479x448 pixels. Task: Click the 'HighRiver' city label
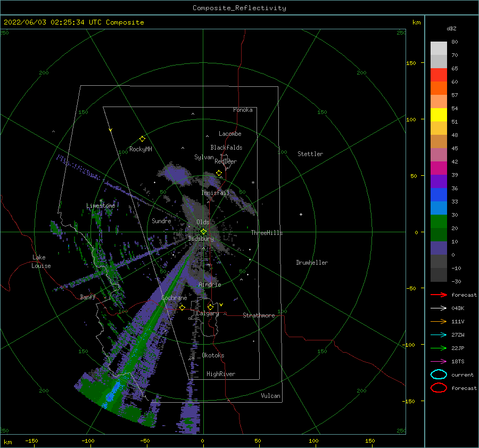click(x=221, y=374)
